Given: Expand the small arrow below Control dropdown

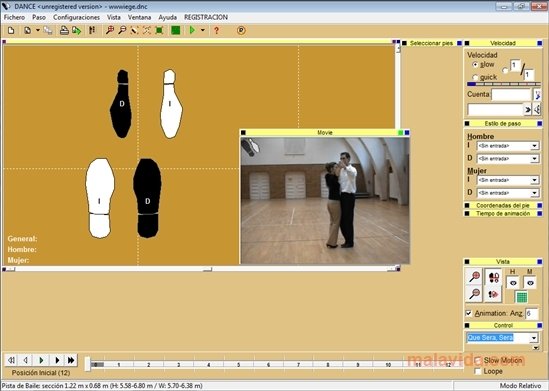Looking at the screenshot, I should (x=536, y=348).
